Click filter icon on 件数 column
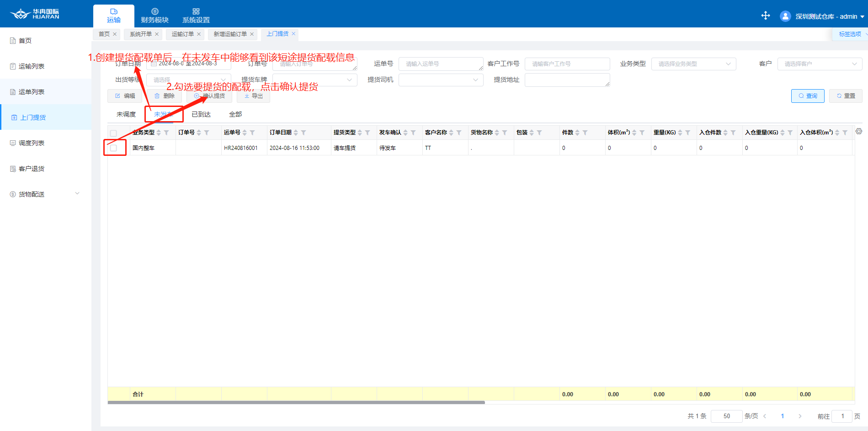The width and height of the screenshot is (868, 431). click(x=585, y=133)
